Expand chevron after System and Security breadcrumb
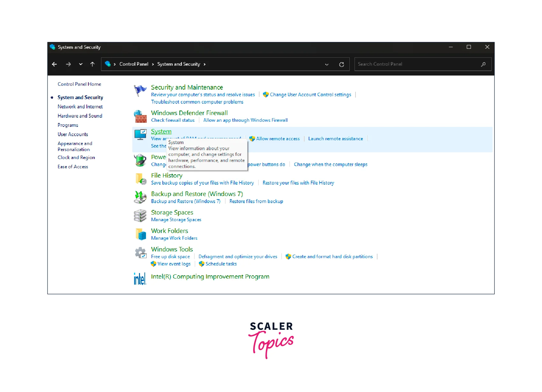 pos(204,64)
